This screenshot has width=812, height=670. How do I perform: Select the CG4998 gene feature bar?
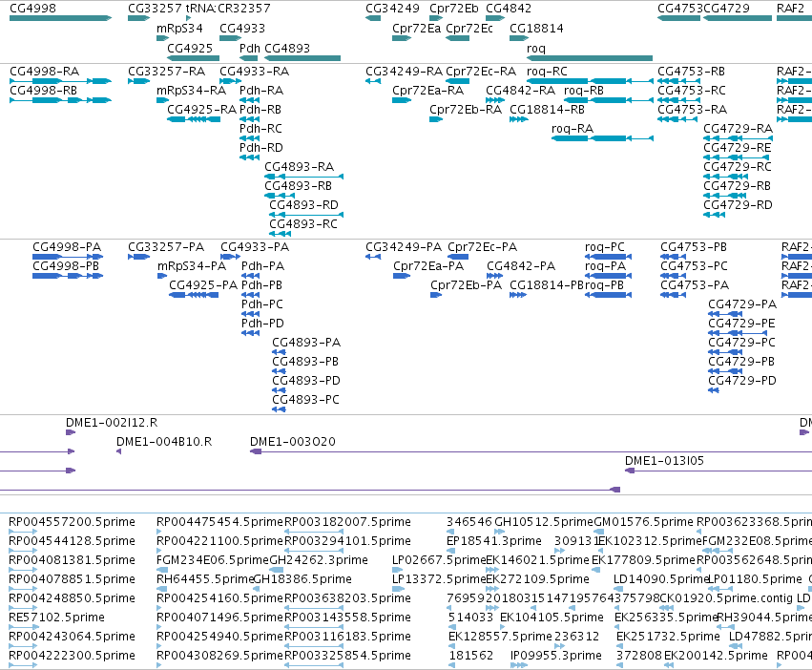[x=60, y=18]
